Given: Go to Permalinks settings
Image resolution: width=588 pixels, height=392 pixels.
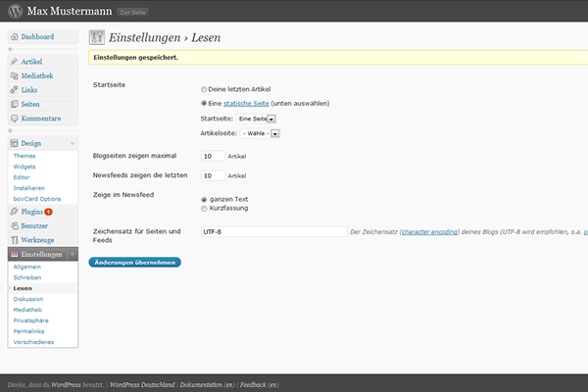Looking at the screenshot, I should tap(29, 331).
